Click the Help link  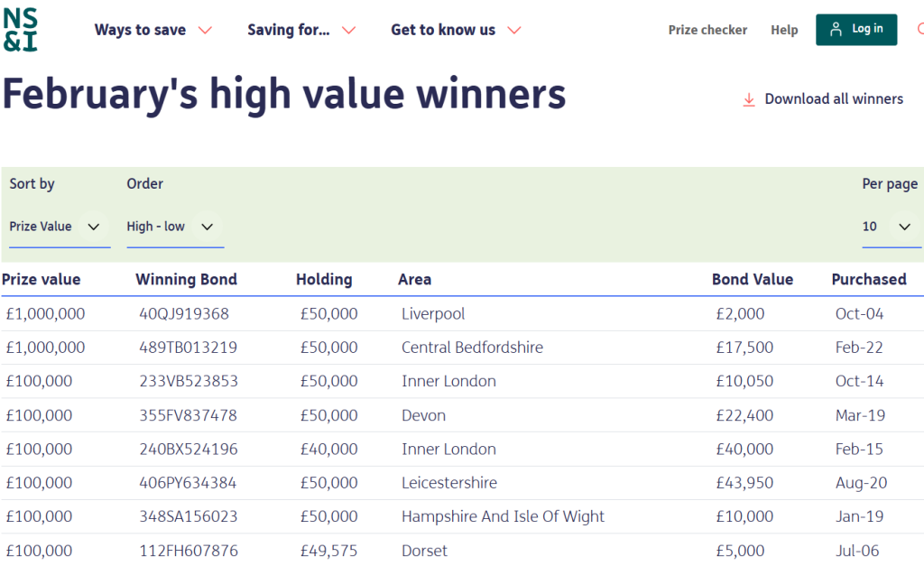[784, 30]
